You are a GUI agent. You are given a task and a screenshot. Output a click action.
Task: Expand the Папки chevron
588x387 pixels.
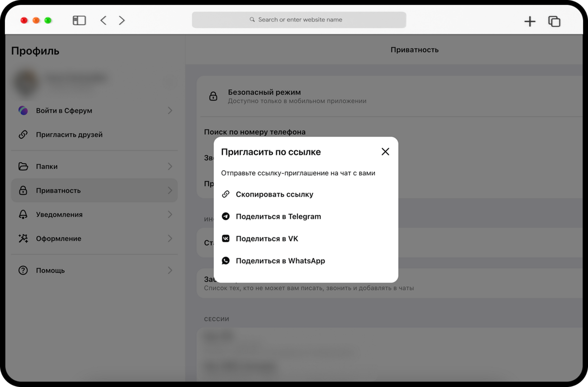tap(170, 166)
